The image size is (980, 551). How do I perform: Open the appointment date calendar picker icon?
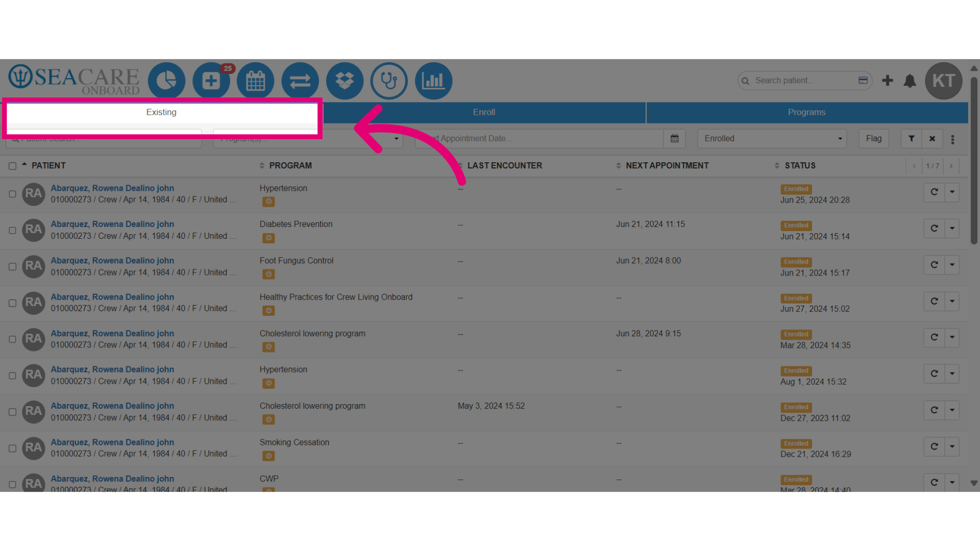[x=674, y=138]
